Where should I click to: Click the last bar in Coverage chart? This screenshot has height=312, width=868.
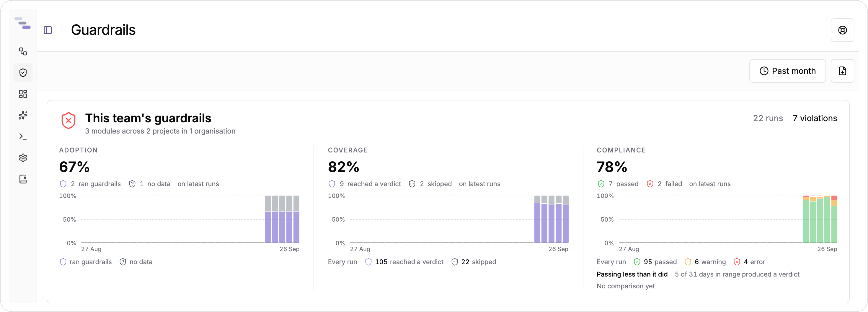565,219
